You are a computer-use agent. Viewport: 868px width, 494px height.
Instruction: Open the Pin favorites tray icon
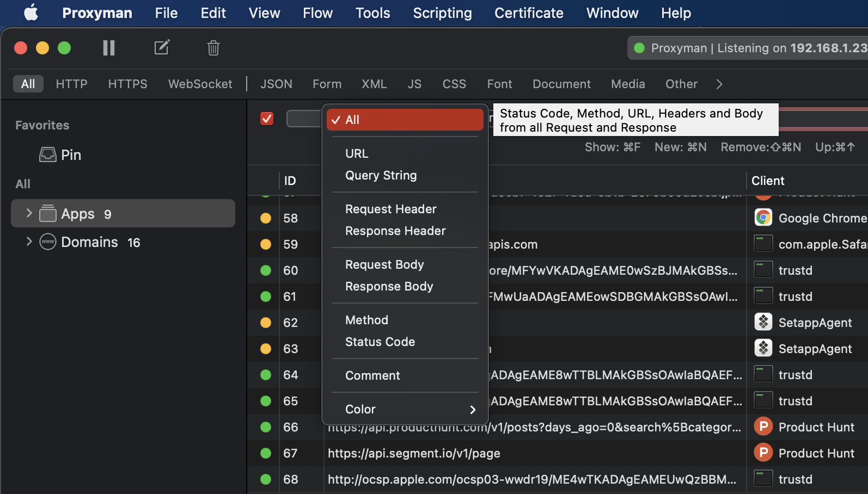pos(48,155)
